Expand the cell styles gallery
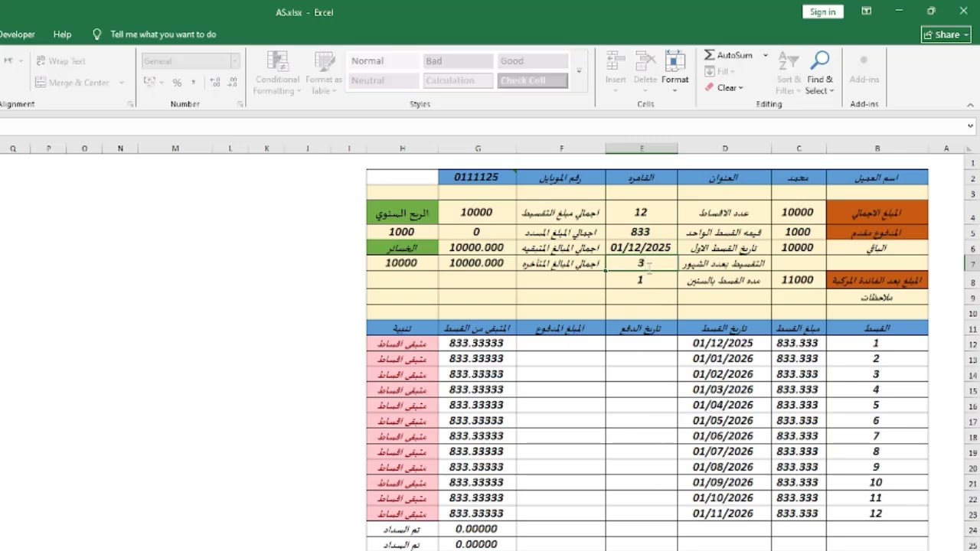The image size is (980, 551). coord(579,71)
